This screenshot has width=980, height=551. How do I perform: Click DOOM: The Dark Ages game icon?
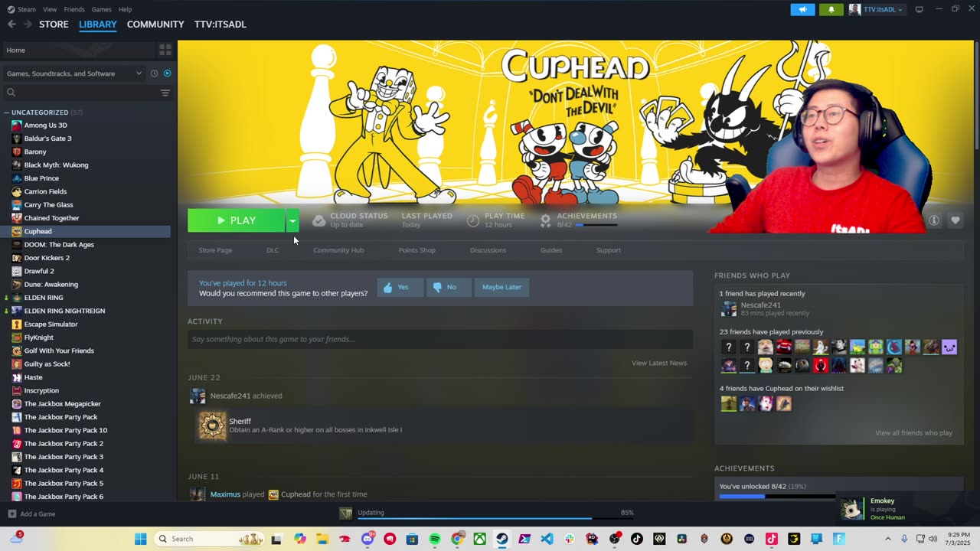pos(17,245)
